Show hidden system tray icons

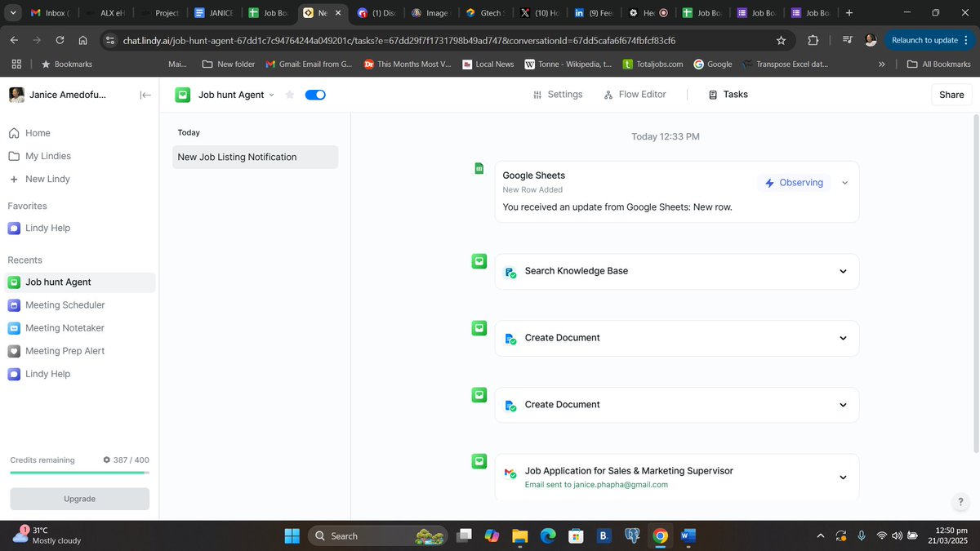(820, 535)
